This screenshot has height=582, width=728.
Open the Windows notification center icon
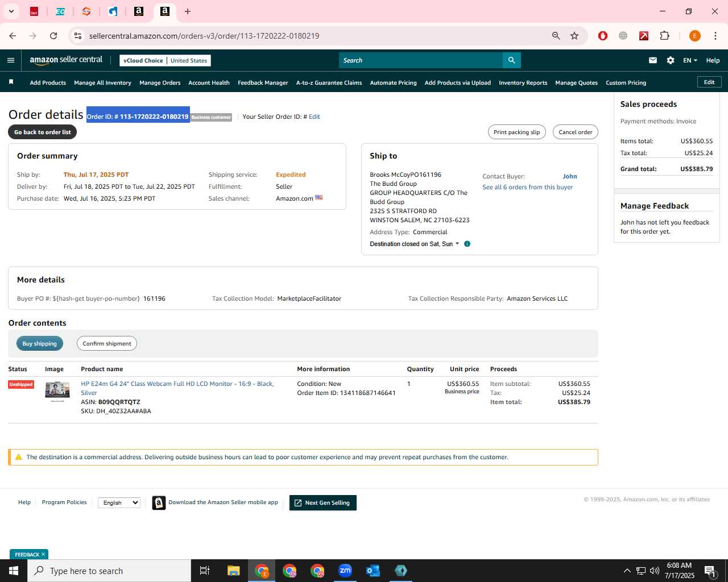[710, 571]
